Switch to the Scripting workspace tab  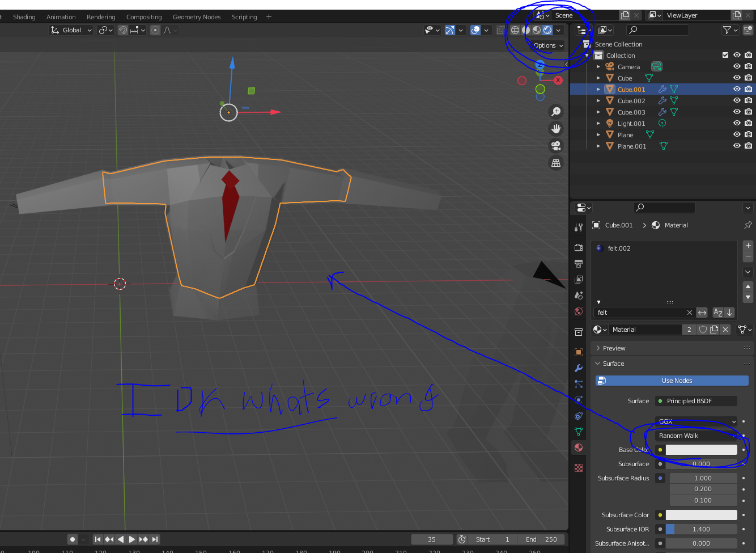[244, 17]
